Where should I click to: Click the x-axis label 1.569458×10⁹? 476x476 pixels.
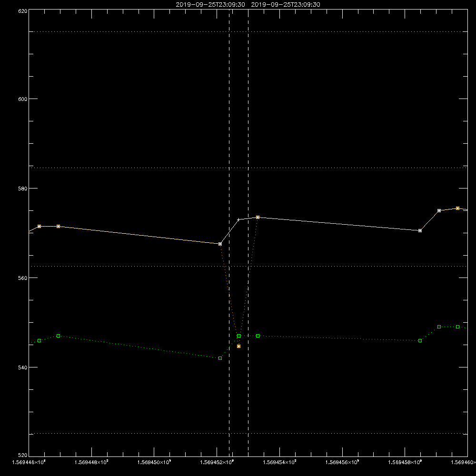405,462
